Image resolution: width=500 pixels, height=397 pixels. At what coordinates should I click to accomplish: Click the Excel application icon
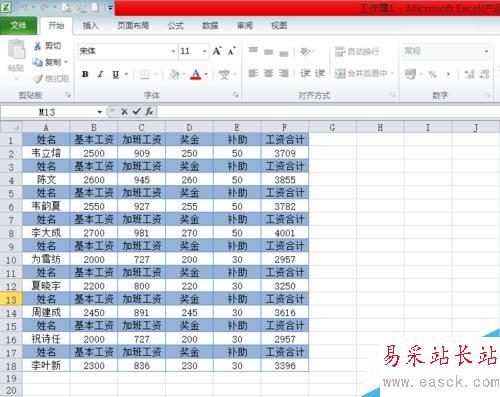6,7
